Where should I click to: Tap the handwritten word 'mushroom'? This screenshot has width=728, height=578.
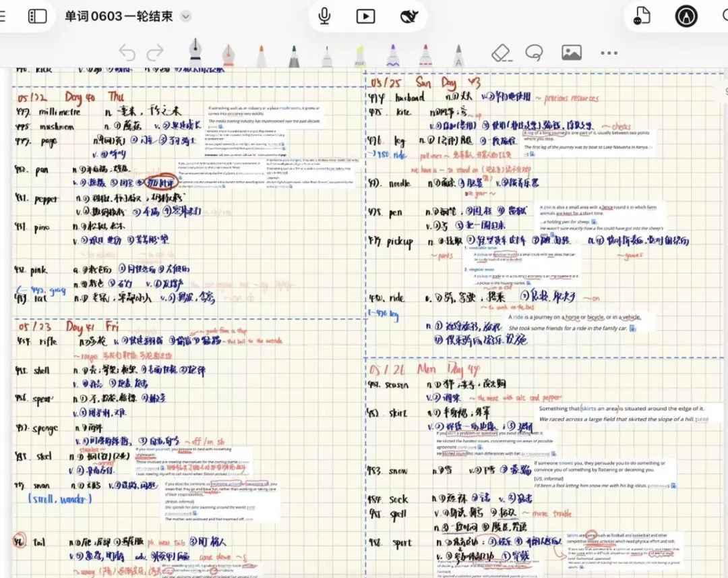pyautogui.click(x=57, y=127)
